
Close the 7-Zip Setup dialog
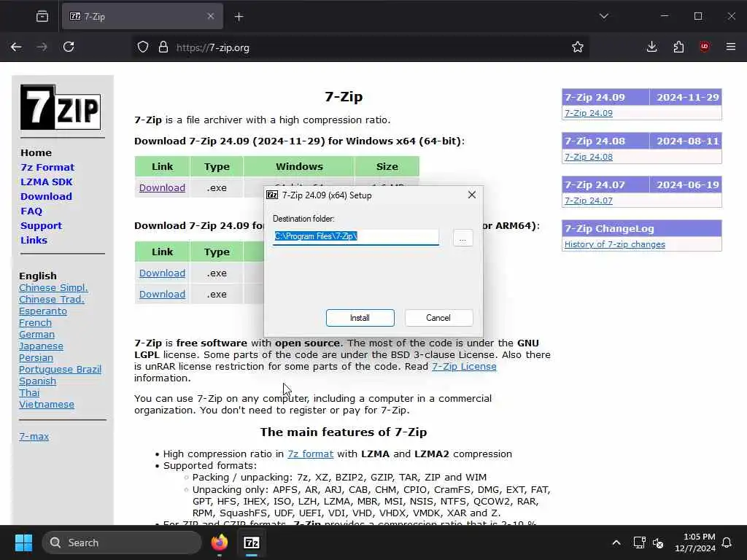472,195
